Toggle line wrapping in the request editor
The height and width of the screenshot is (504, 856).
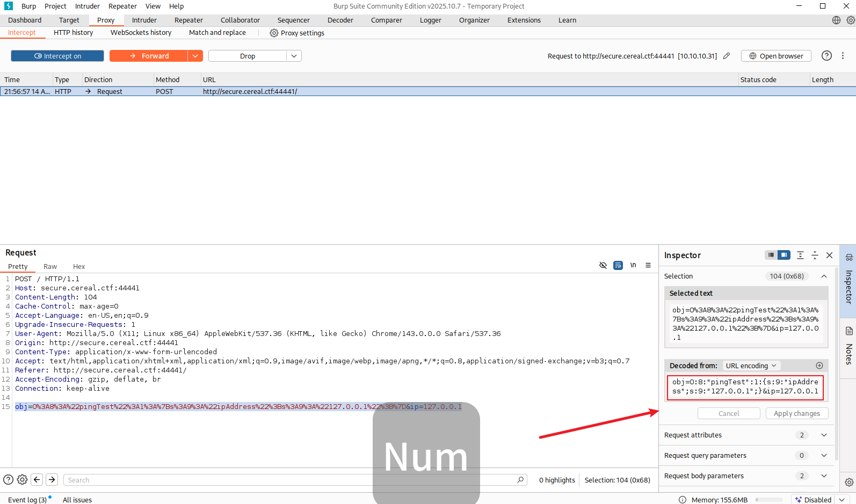pos(618,265)
